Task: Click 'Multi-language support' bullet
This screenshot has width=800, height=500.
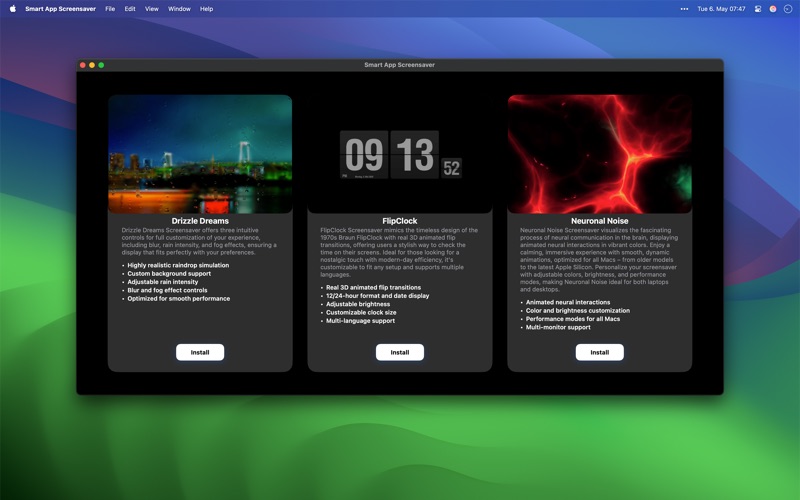Action: [x=360, y=321]
